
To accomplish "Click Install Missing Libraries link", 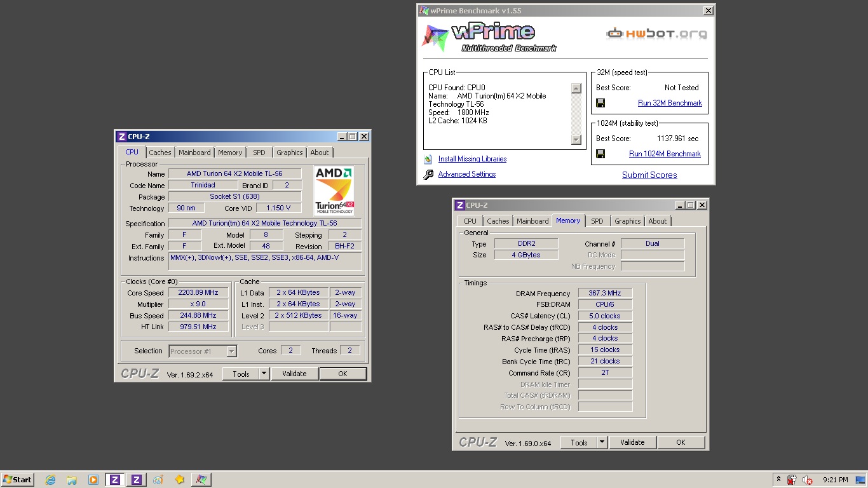I will point(472,159).
